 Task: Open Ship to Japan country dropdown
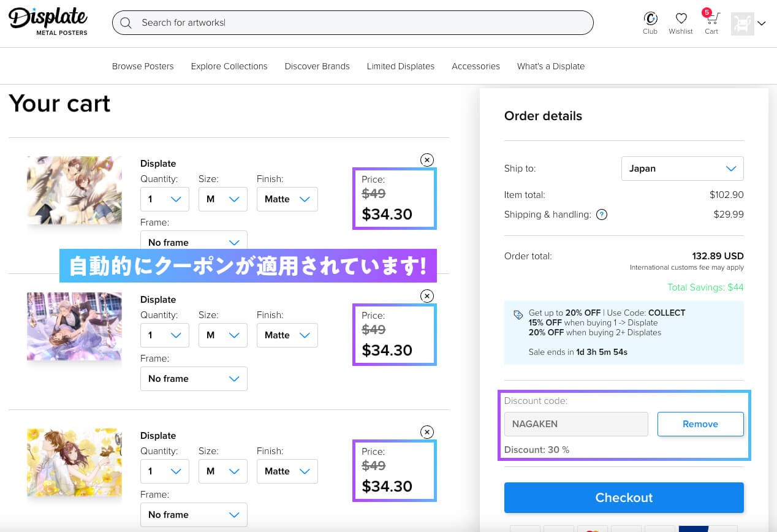(683, 169)
